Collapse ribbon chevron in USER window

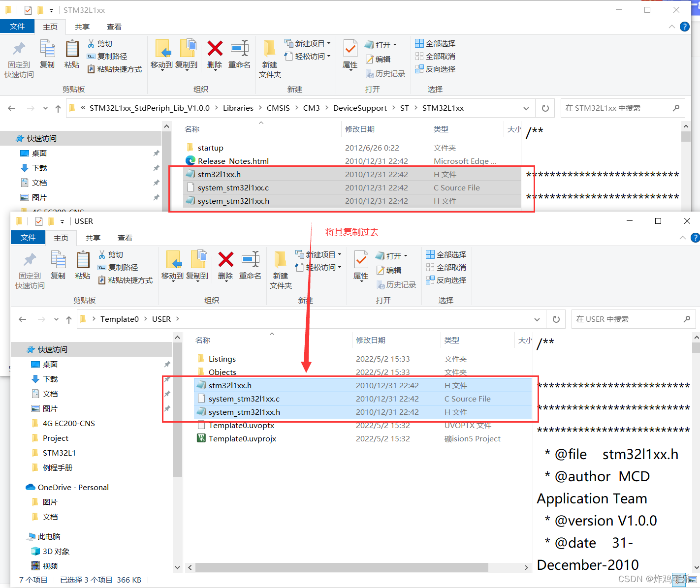(x=682, y=238)
